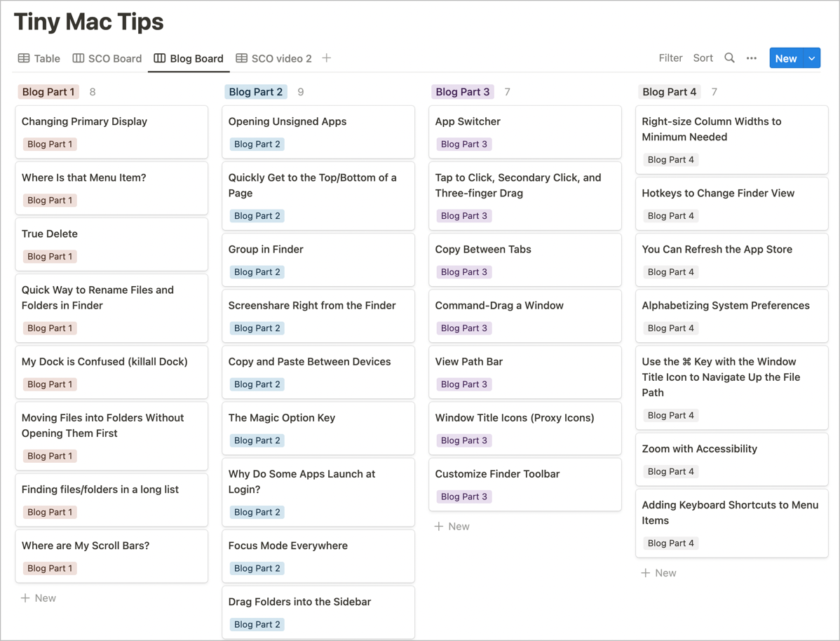Click the Blog Part 3 column header tag
This screenshot has width=840, height=641.
[x=463, y=92]
